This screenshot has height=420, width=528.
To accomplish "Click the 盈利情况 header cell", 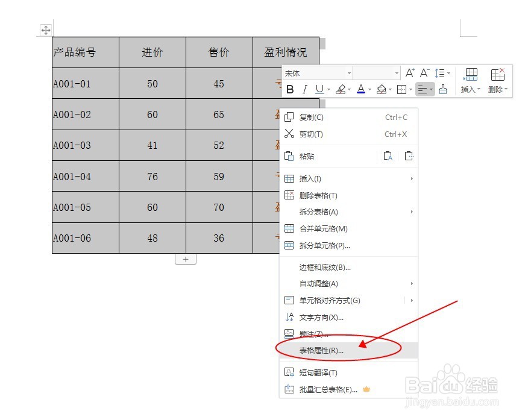I will (x=286, y=52).
